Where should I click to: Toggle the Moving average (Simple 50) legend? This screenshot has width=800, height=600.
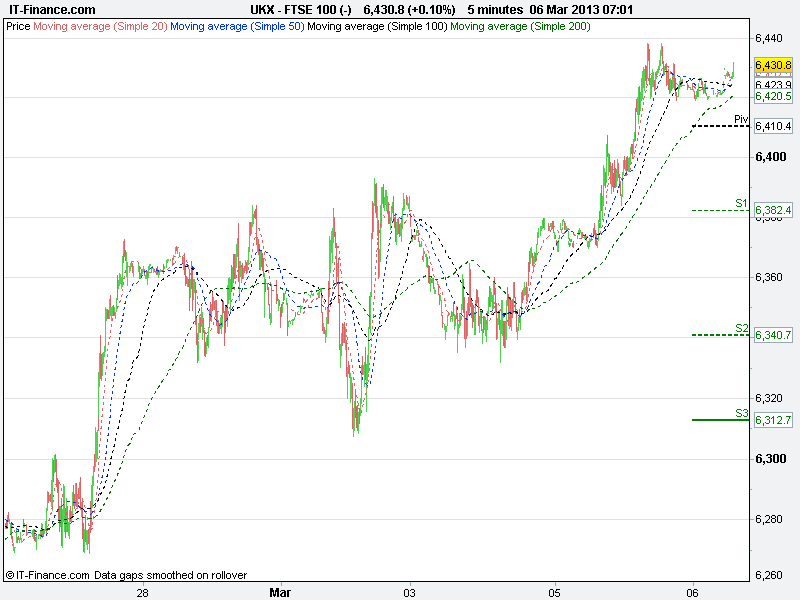point(237,26)
